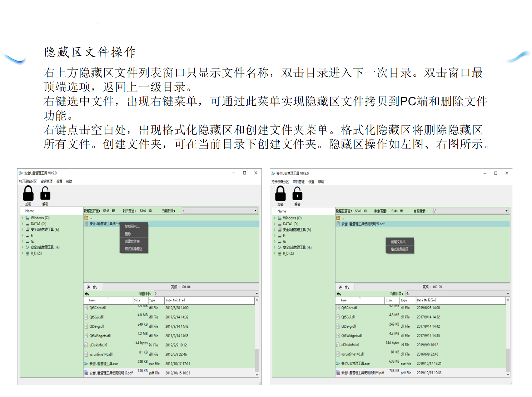Viewport: 532px width, 397px height.
Task: Open hidden-area 当前目录 dropdown in left window
Action: point(255,211)
